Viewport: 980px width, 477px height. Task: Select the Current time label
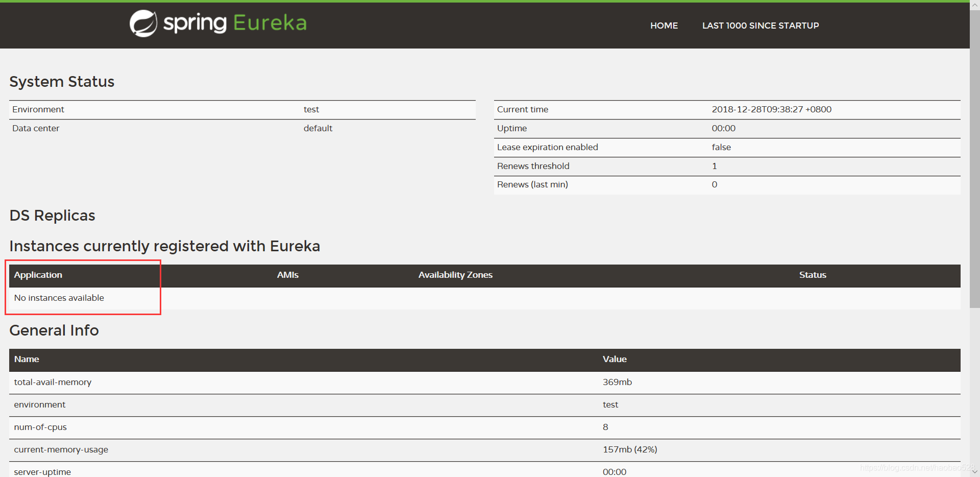pyautogui.click(x=523, y=109)
